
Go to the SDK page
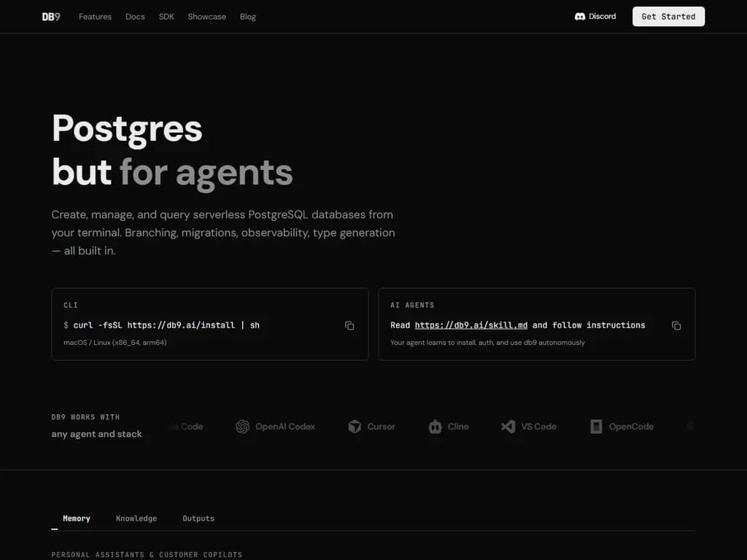[x=166, y=17]
